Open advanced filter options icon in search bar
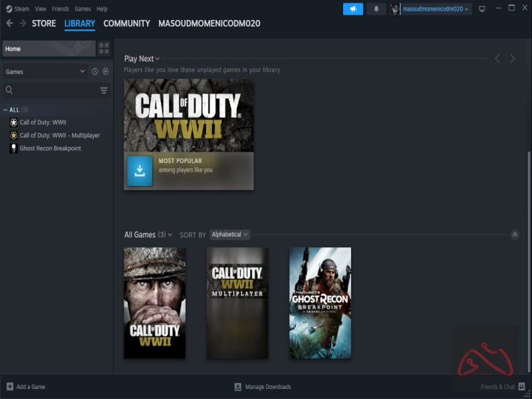This screenshot has height=399, width=532. click(x=104, y=90)
